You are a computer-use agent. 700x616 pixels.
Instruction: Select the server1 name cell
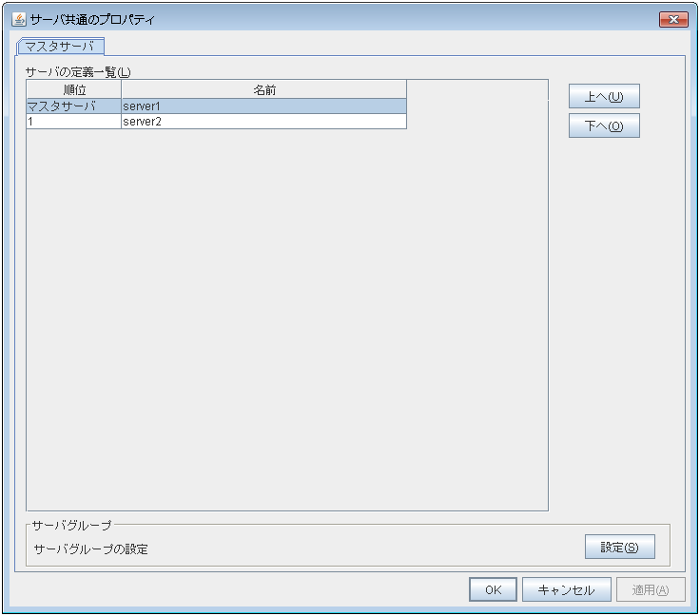tap(263, 106)
